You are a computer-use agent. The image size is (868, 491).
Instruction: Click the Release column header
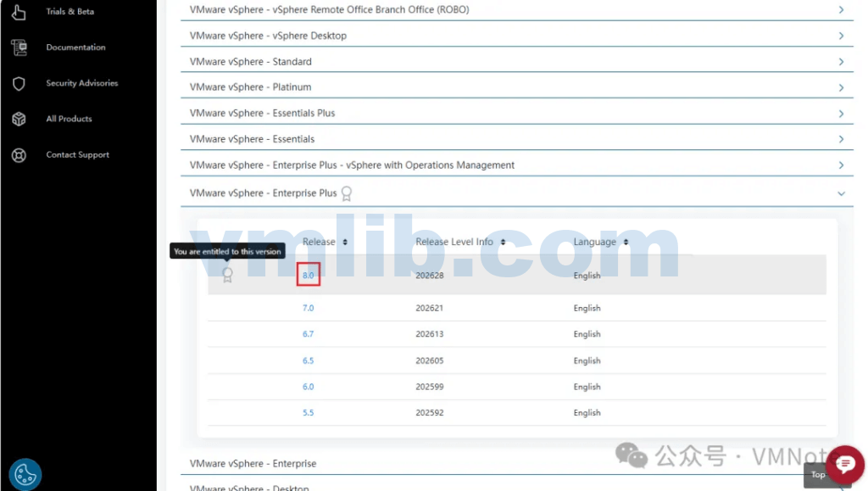(x=319, y=242)
